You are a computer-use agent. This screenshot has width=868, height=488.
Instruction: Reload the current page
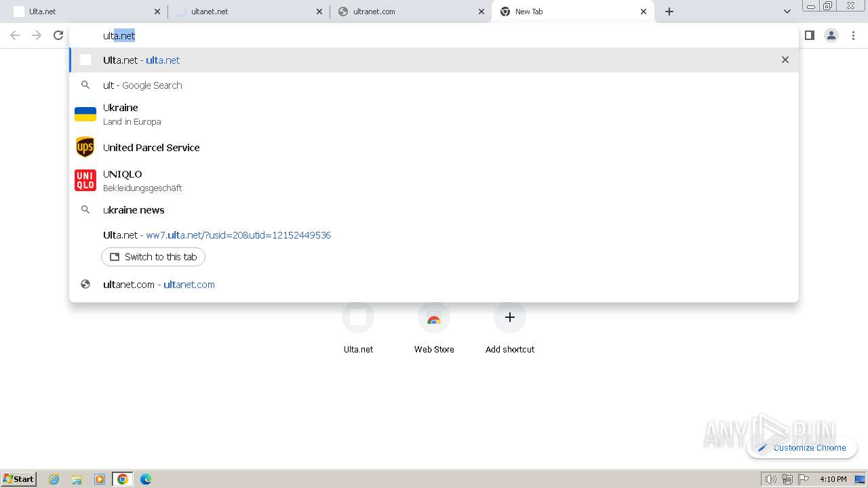pyautogui.click(x=58, y=35)
